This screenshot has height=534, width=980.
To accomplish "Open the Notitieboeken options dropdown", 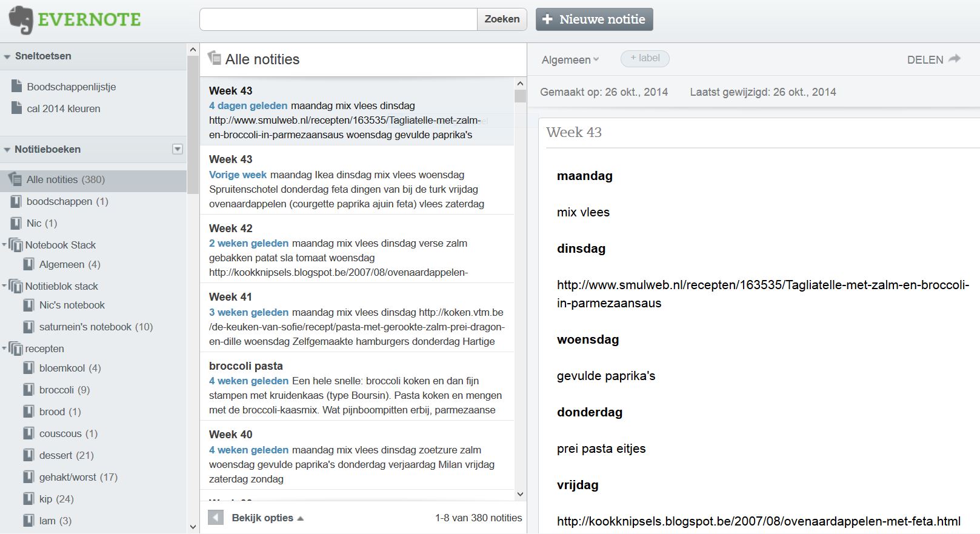I will [177, 149].
